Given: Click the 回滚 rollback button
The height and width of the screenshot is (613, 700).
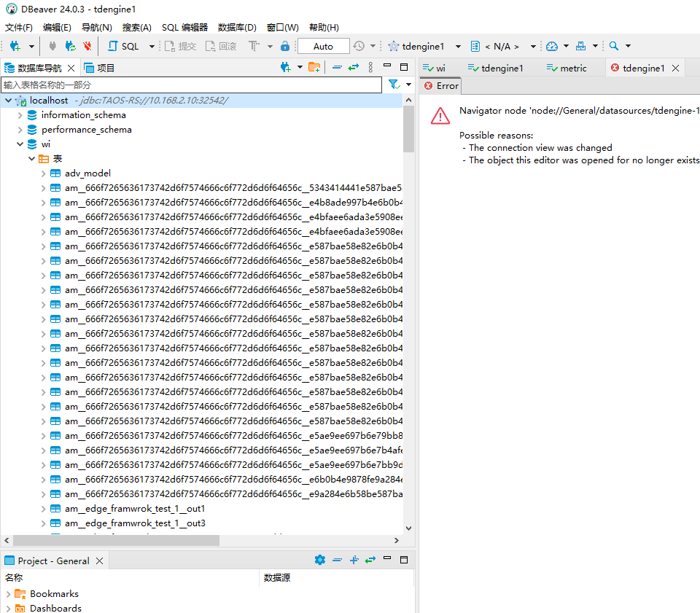Looking at the screenshot, I should click(x=220, y=46).
